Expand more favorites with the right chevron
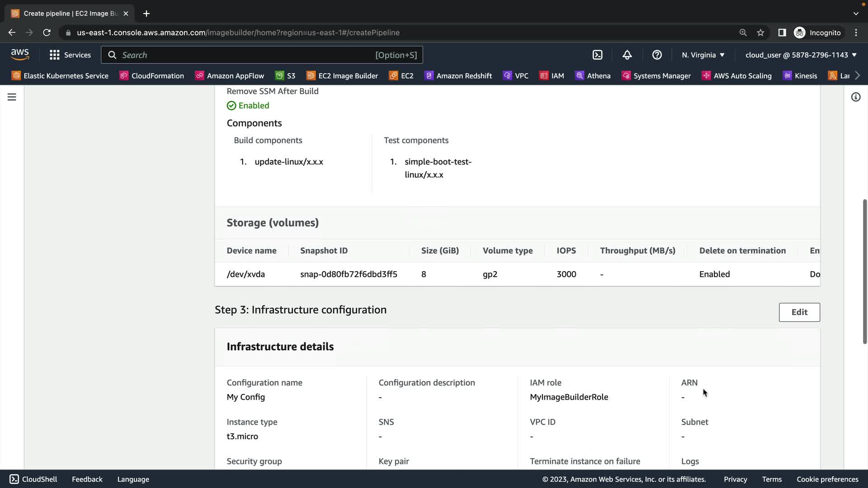 point(858,75)
